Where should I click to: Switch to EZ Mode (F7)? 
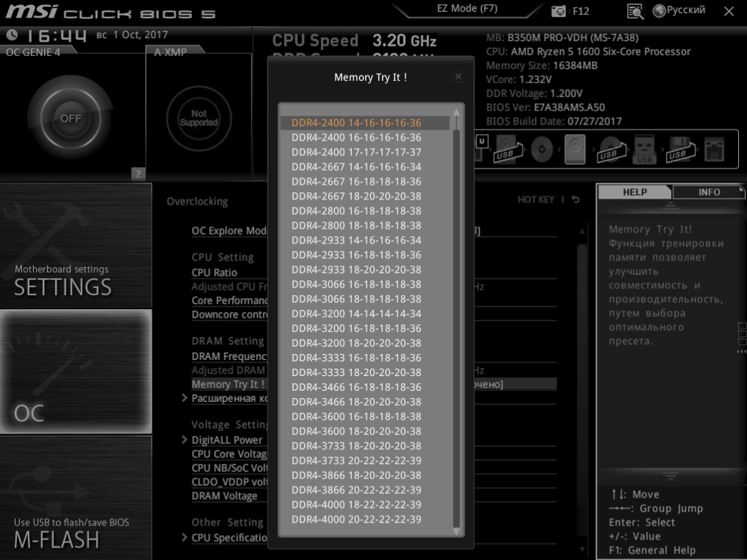[x=467, y=9]
